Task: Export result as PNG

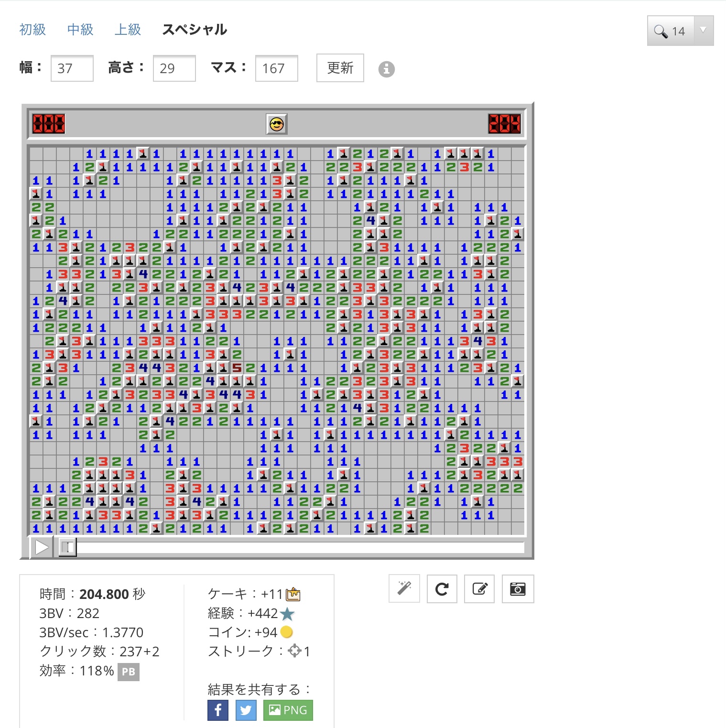Action: click(x=288, y=710)
